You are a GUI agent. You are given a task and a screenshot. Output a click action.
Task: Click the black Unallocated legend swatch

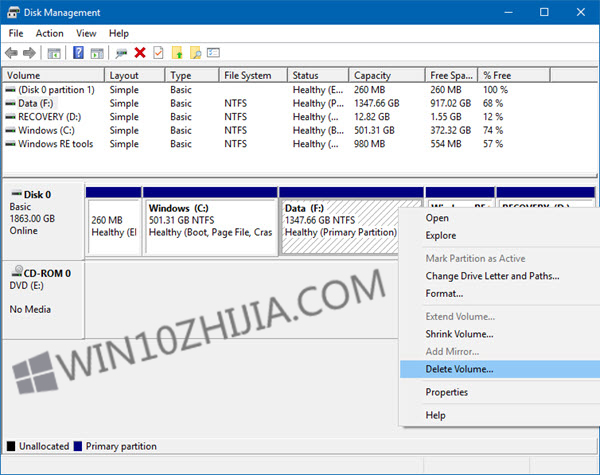(x=11, y=446)
